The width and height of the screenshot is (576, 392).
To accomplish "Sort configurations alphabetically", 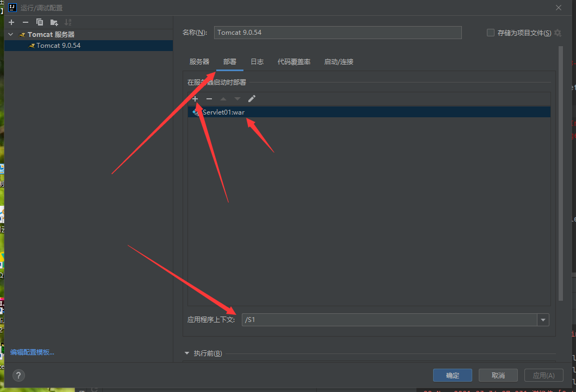I will 68,22.
